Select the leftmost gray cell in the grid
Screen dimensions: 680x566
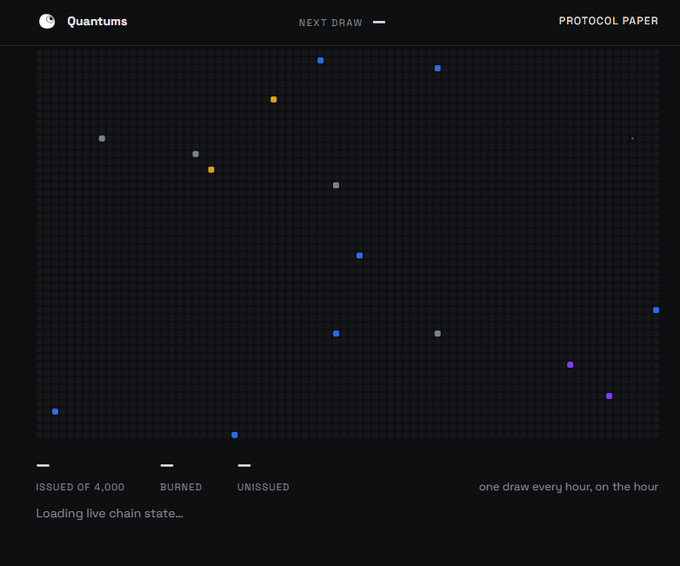[x=102, y=138]
